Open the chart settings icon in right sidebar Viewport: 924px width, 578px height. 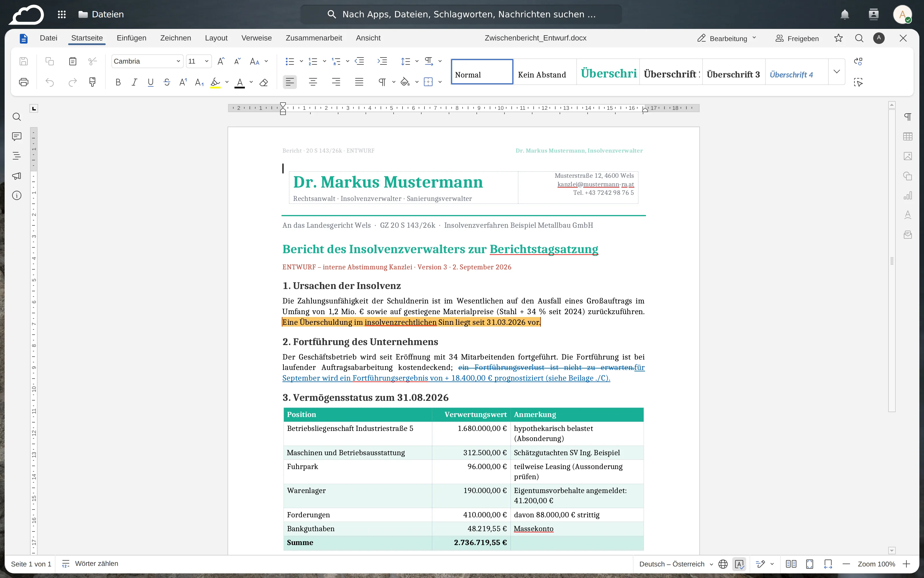click(908, 196)
